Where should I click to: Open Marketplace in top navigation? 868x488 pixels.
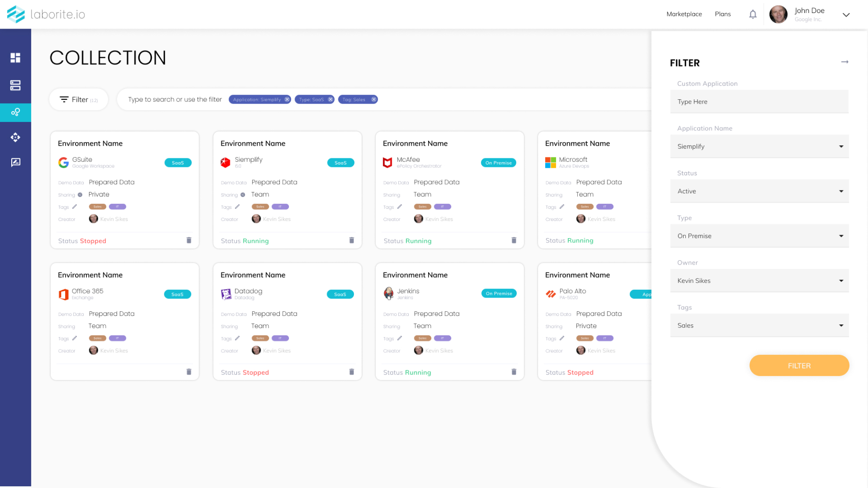point(684,14)
